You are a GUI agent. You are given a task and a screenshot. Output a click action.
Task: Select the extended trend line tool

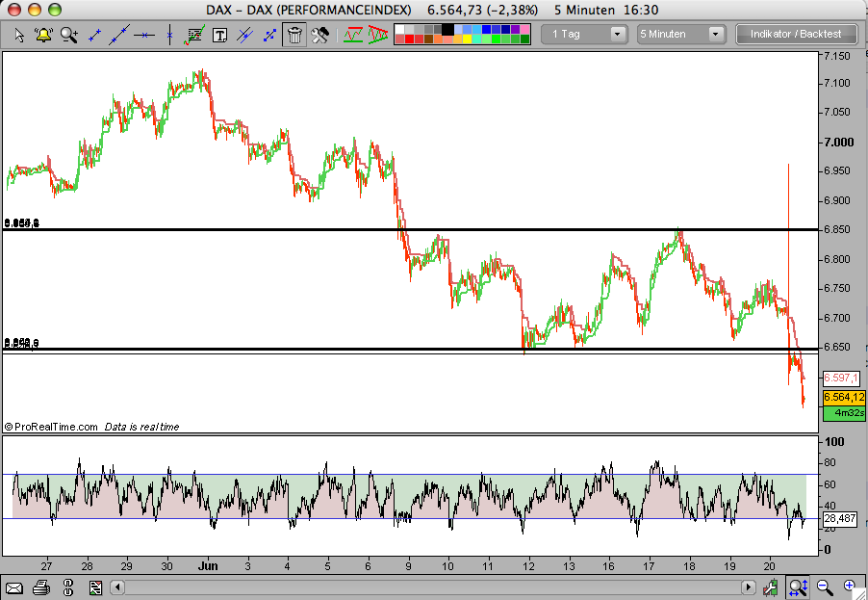tap(119, 35)
